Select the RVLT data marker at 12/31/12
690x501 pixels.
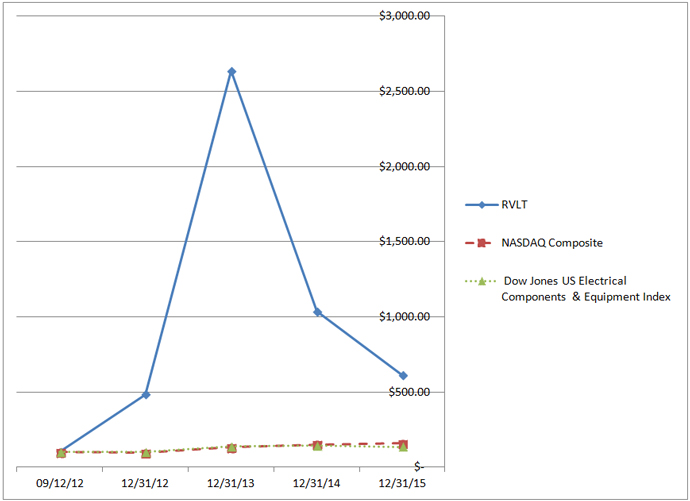point(146,395)
